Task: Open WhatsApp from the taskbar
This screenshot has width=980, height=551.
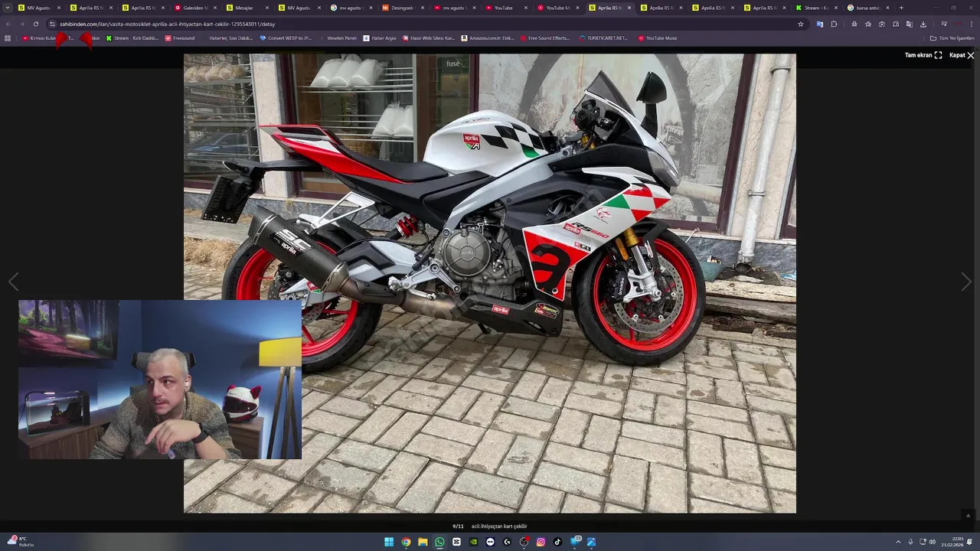Action: [439, 542]
